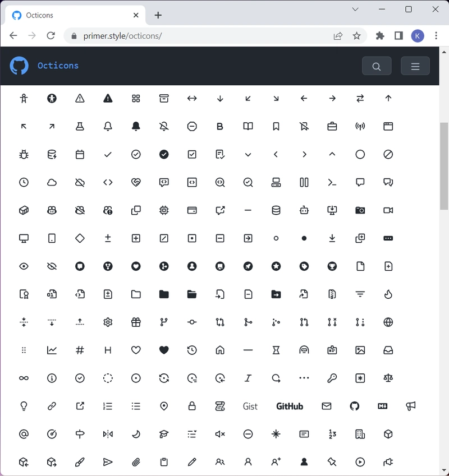Select the bell-slash muted notification icon
449x476 pixels.
(x=164, y=126)
